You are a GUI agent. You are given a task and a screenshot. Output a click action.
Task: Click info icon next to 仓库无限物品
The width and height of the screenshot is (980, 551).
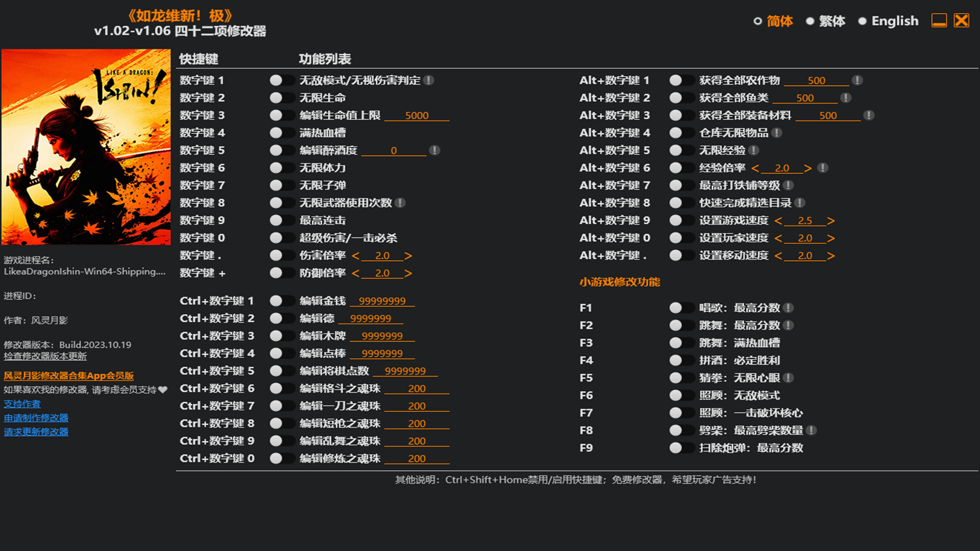(777, 133)
